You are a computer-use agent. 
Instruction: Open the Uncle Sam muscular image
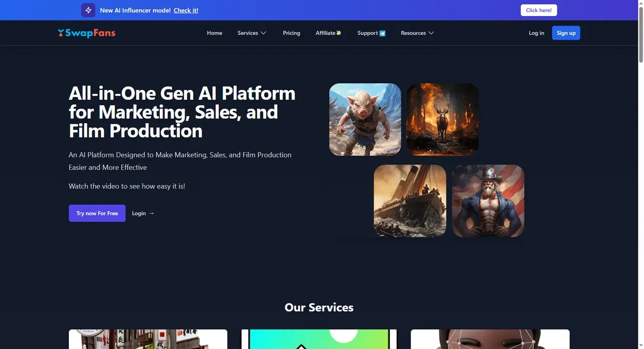pos(488,201)
